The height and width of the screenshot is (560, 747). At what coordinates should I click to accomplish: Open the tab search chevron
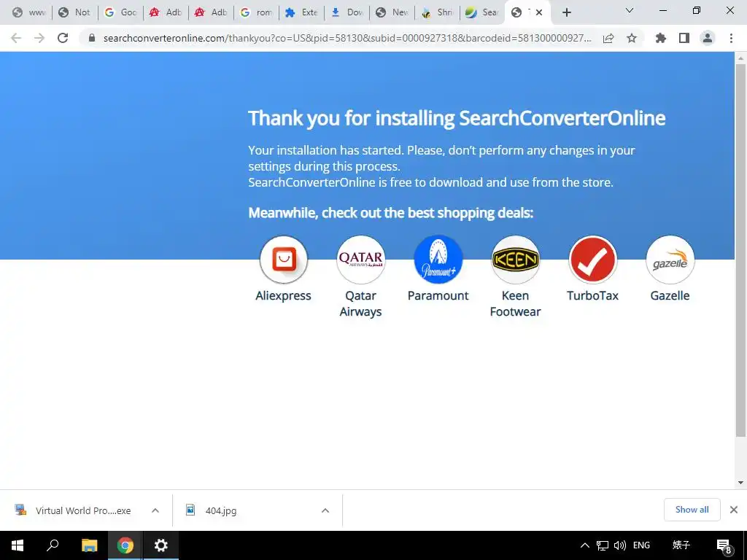[x=630, y=10]
